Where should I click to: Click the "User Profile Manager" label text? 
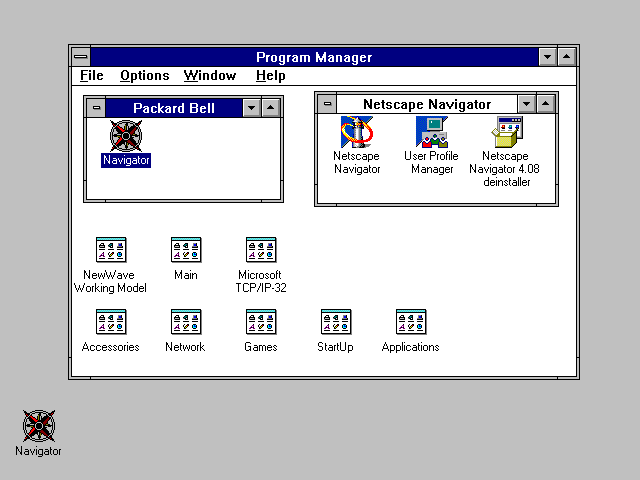(x=431, y=162)
